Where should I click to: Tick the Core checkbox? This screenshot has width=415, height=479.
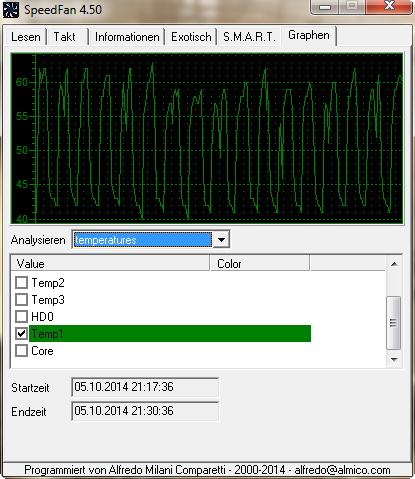click(x=22, y=351)
